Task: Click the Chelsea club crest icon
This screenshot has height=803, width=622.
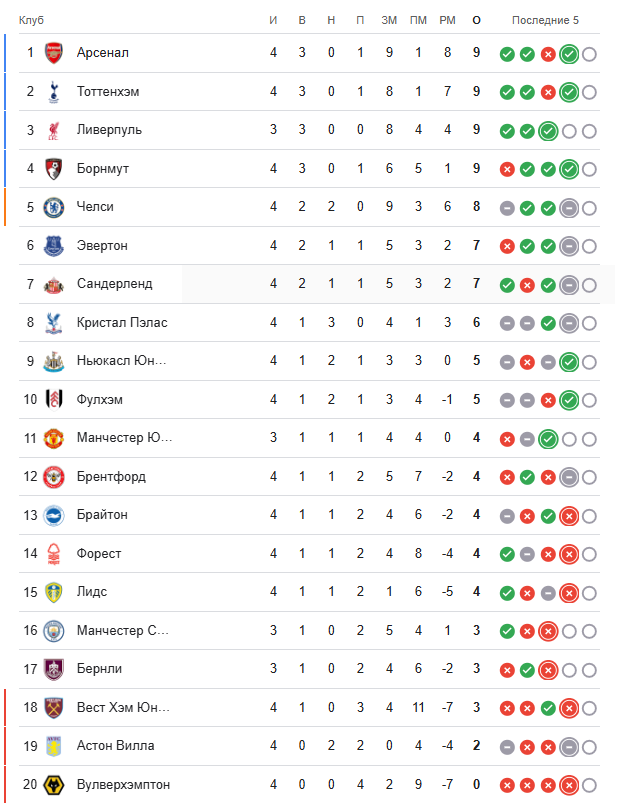Action: pos(54,207)
